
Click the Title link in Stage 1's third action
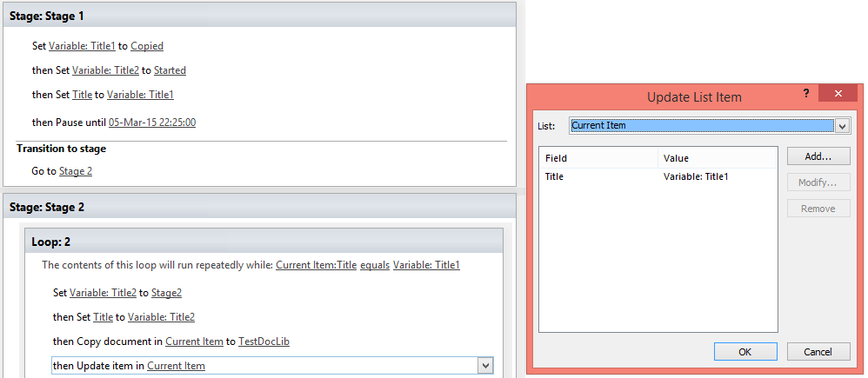pyautogui.click(x=82, y=95)
